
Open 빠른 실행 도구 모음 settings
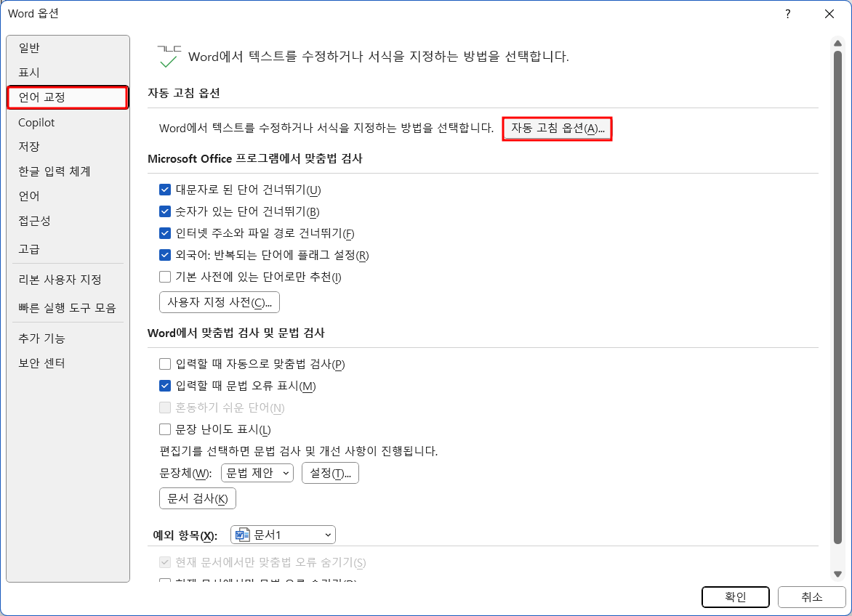(68, 308)
